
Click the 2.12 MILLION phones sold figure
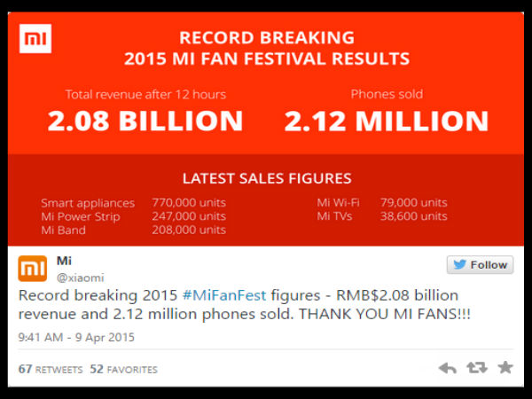point(387,121)
